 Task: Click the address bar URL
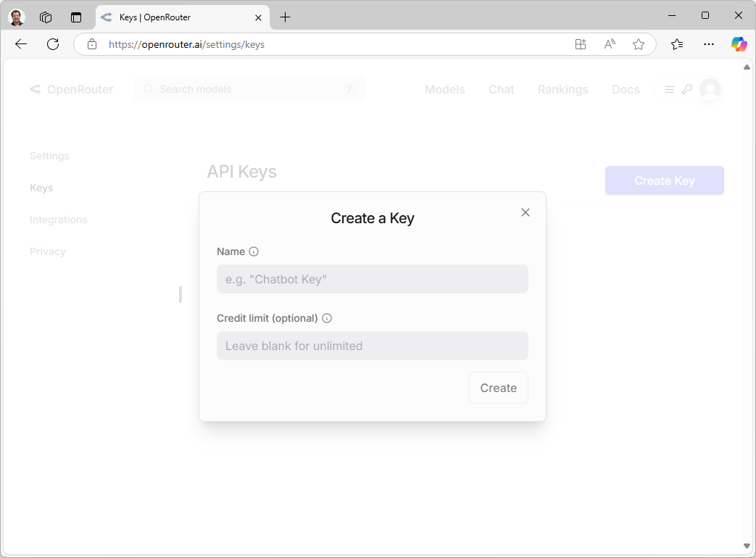coord(186,44)
